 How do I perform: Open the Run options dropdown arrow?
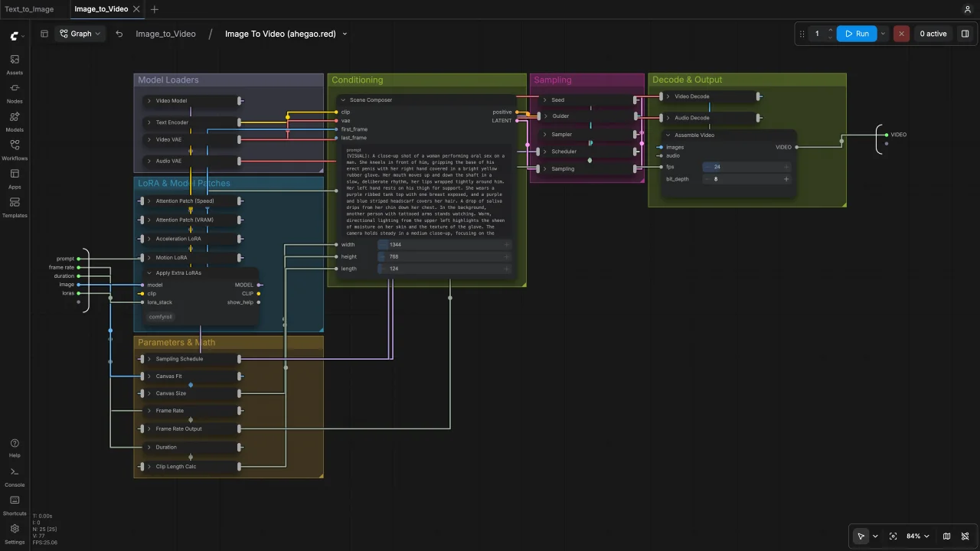(883, 34)
